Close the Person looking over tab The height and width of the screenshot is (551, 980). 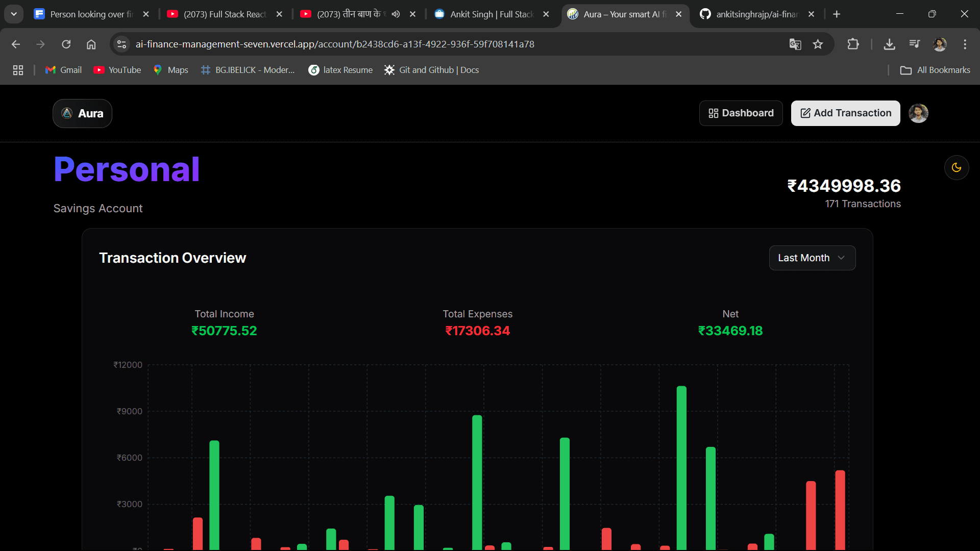coord(146,14)
